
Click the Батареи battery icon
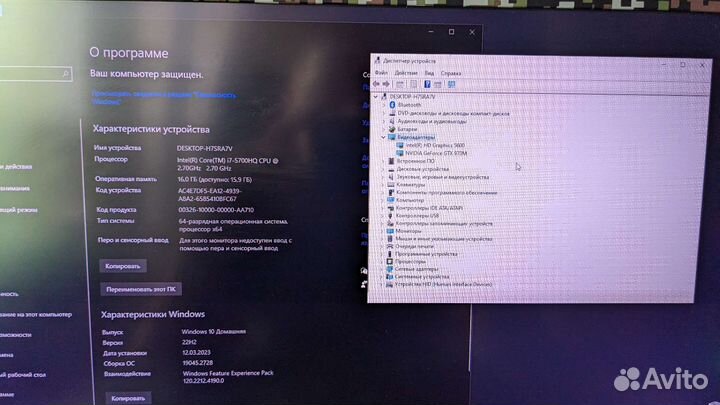tap(392, 129)
